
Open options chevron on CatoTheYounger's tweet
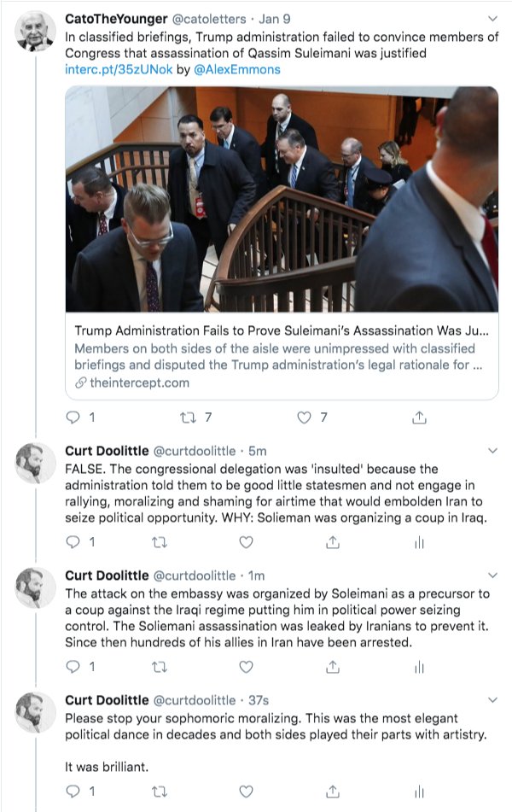pos(492,18)
